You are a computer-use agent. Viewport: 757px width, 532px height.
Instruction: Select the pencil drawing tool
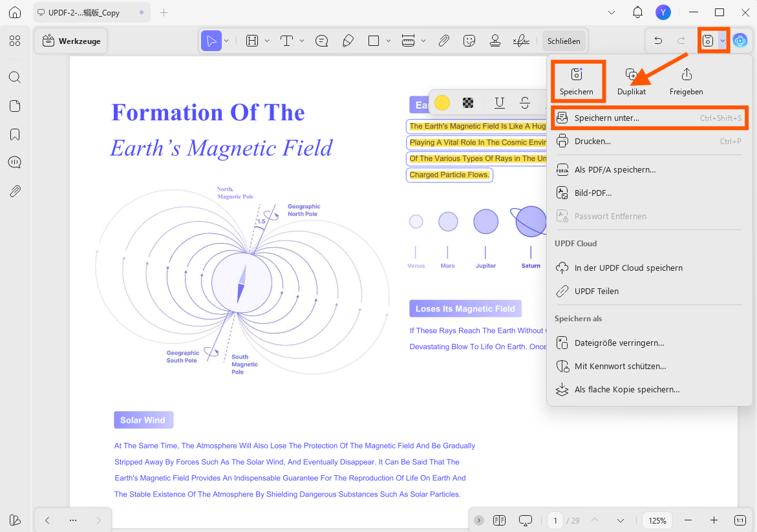point(348,41)
